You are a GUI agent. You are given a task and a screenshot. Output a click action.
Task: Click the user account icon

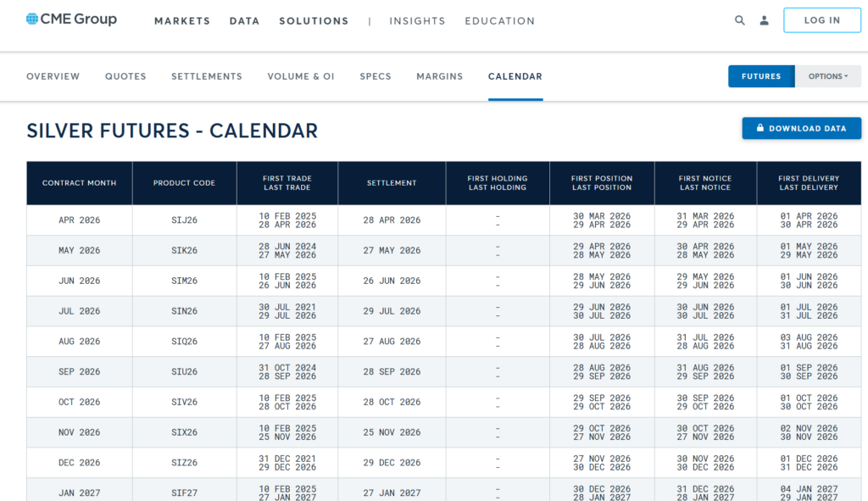[x=764, y=19]
